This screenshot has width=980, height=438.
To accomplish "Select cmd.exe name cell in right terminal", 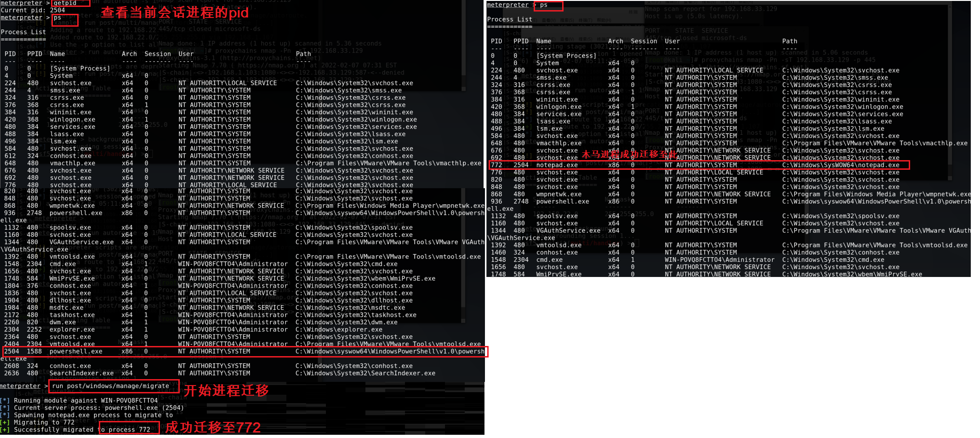I will point(549,260).
